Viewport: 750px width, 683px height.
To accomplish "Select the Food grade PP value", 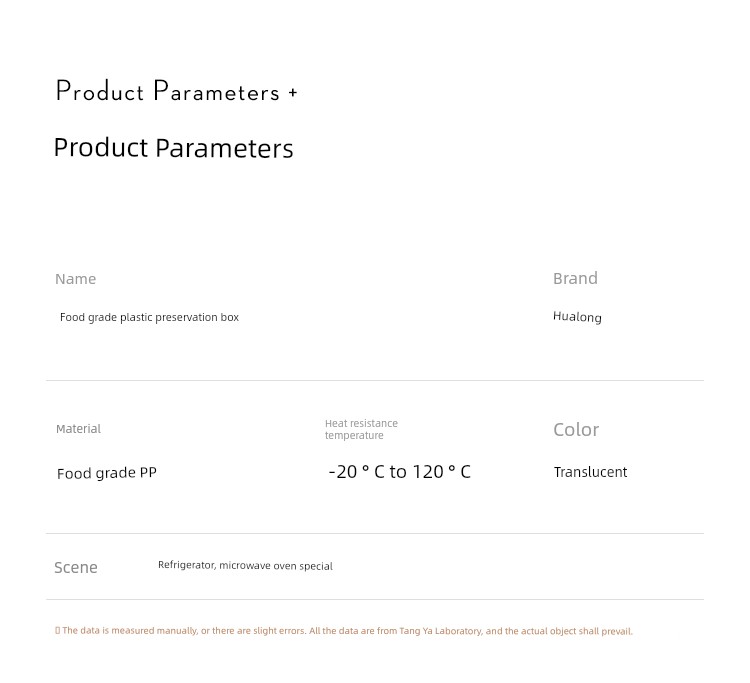I will click(107, 473).
